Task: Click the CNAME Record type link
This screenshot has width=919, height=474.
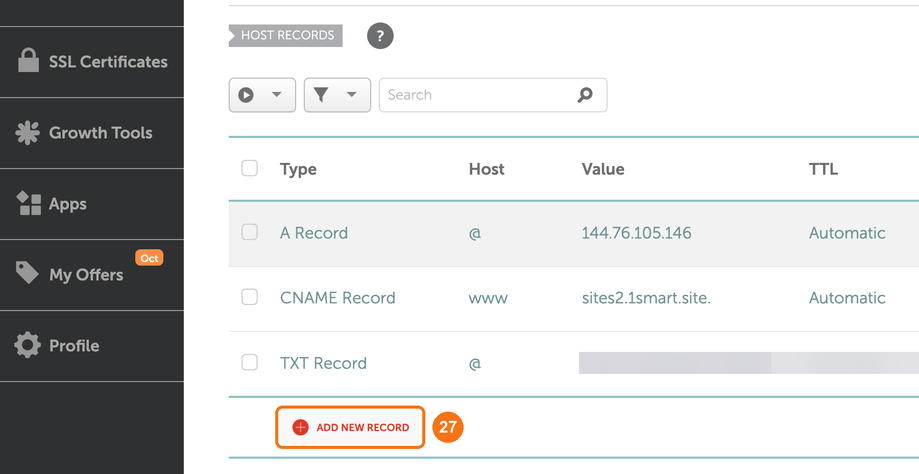Action: pos(338,298)
